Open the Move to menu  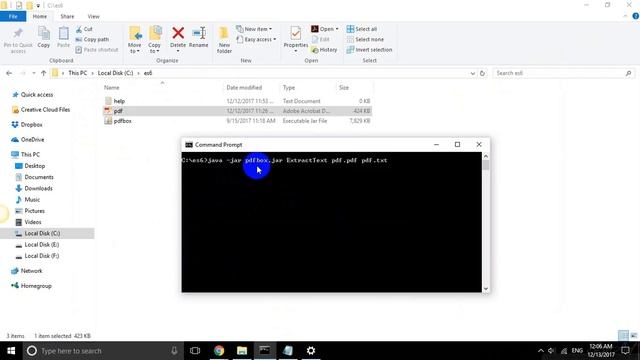coord(135,40)
